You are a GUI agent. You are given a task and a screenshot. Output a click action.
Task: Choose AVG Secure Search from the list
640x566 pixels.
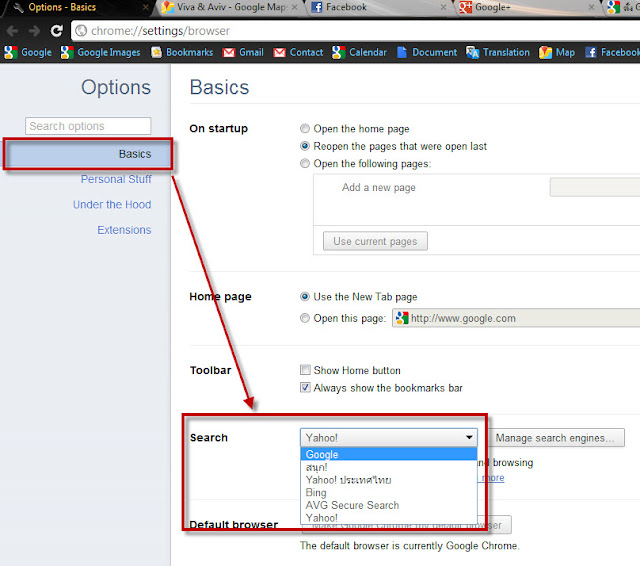point(389,505)
